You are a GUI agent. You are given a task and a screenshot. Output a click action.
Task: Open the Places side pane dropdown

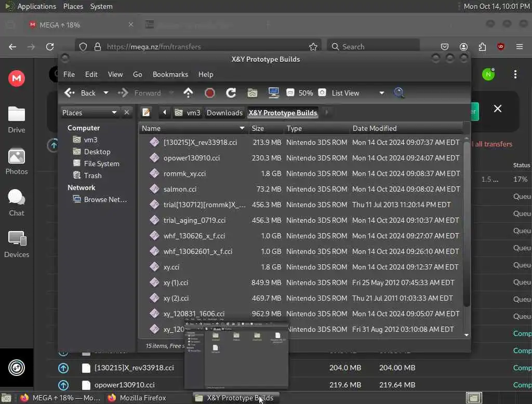89,113
